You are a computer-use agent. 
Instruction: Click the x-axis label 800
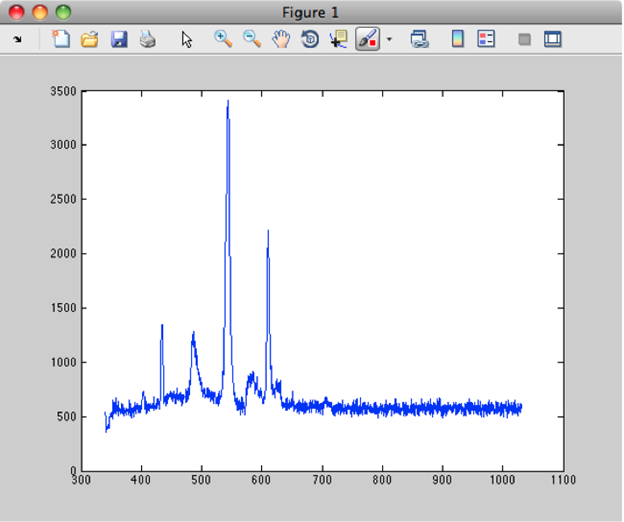click(x=382, y=480)
